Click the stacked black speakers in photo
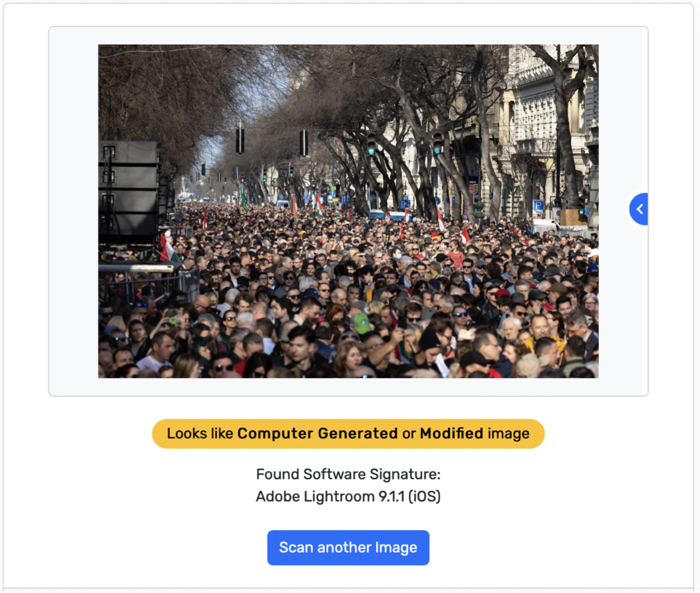This screenshot has width=700, height=593. click(129, 192)
